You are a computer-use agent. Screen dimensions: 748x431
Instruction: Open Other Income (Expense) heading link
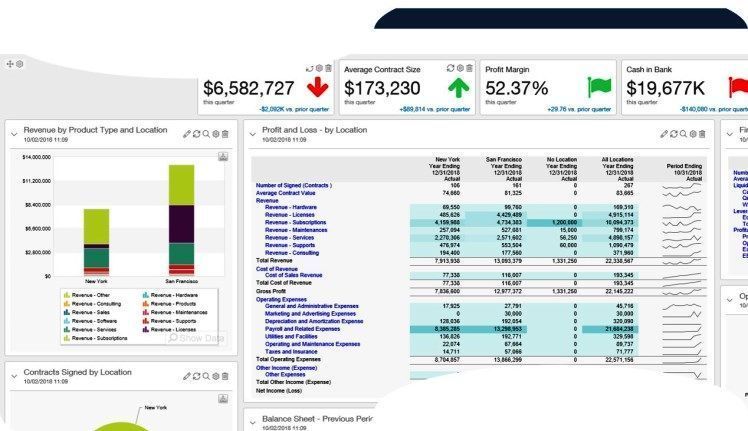(x=287, y=368)
